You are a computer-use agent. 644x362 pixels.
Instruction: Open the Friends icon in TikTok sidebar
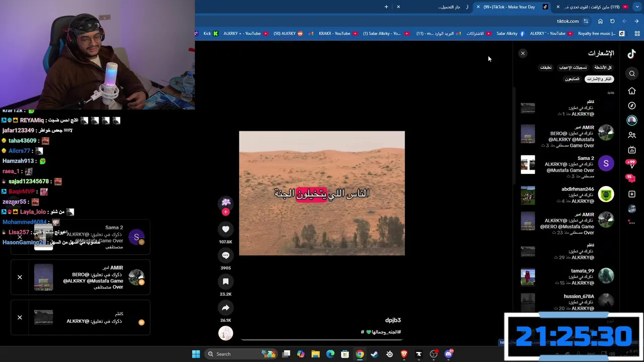tap(632, 135)
